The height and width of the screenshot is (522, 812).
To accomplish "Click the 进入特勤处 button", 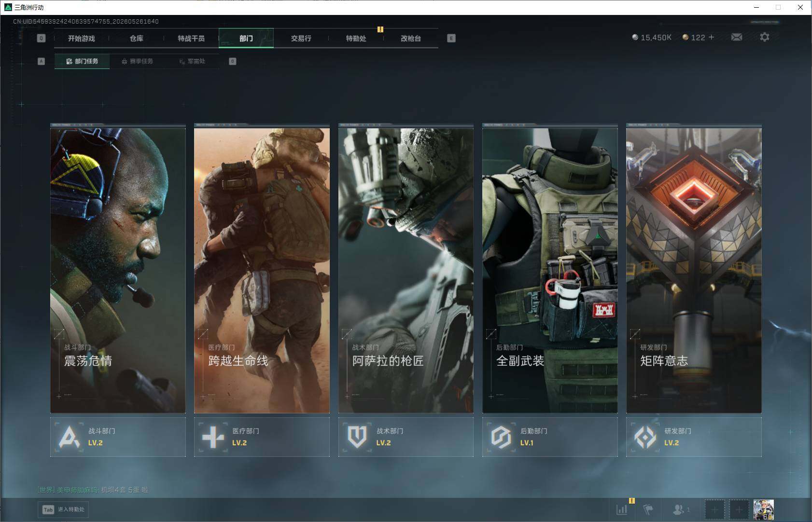I will (x=64, y=509).
